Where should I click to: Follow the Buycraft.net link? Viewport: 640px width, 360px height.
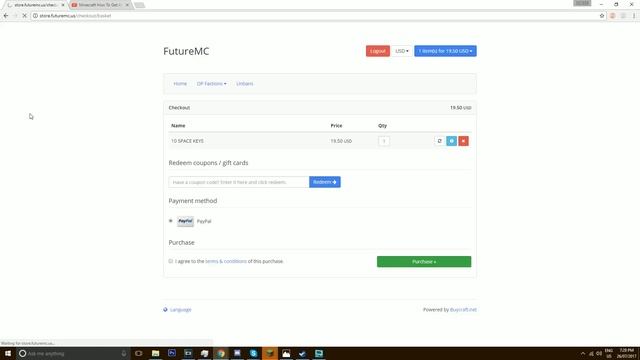pyautogui.click(x=463, y=309)
